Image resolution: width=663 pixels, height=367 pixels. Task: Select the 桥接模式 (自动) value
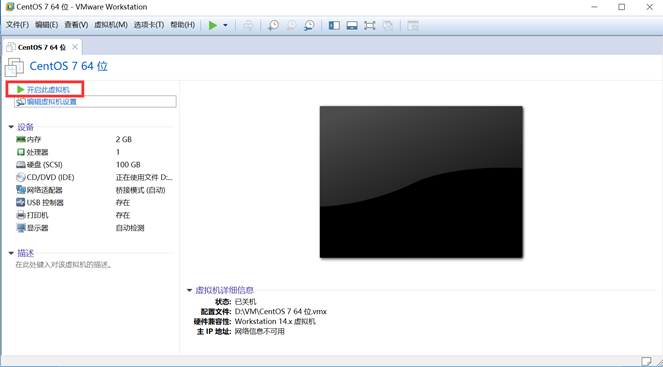pos(140,190)
